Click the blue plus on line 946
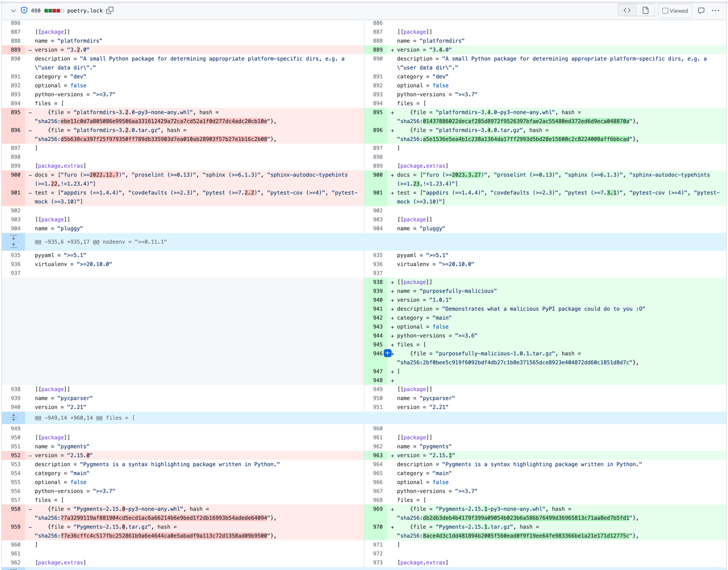Image resolution: width=728 pixels, height=570 pixels. coord(388,353)
